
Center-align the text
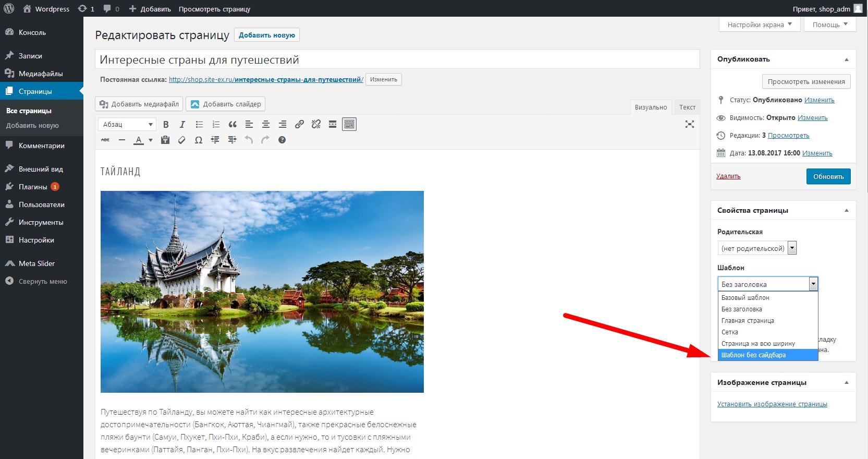(266, 124)
